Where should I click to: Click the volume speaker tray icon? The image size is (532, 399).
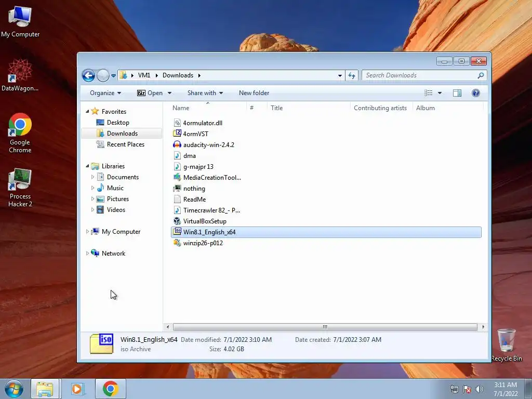[x=480, y=389]
